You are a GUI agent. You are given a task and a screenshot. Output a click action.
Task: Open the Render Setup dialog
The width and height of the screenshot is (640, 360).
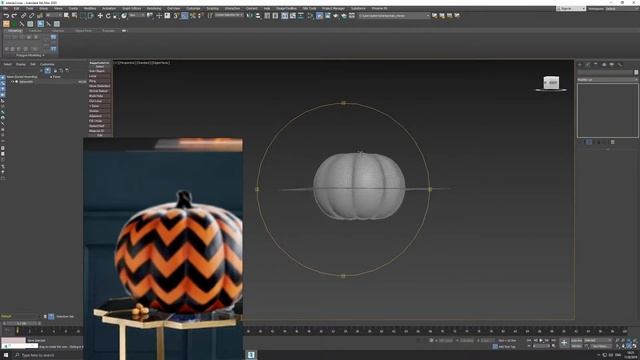(319, 16)
